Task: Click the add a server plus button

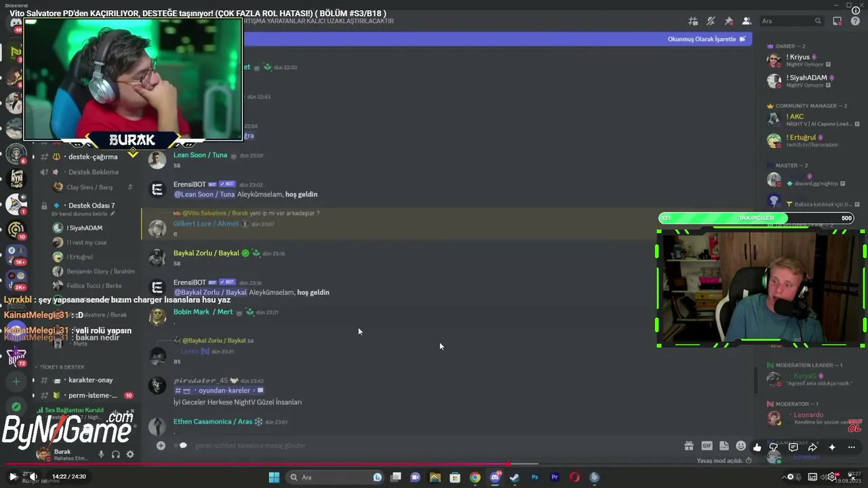Action: (16, 382)
